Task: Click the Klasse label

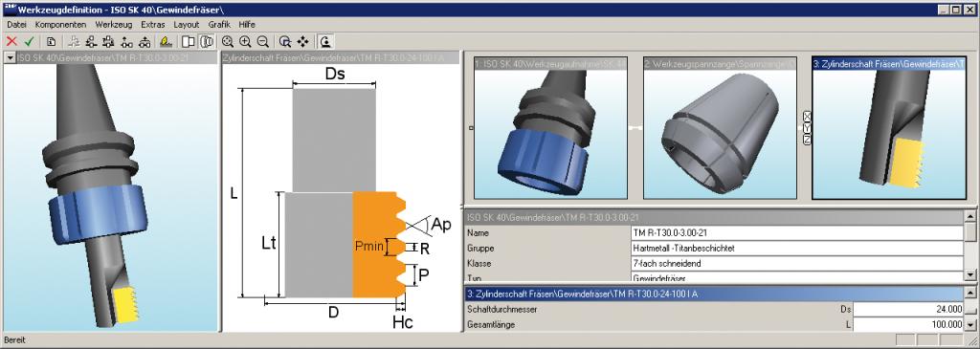Action: [479, 264]
